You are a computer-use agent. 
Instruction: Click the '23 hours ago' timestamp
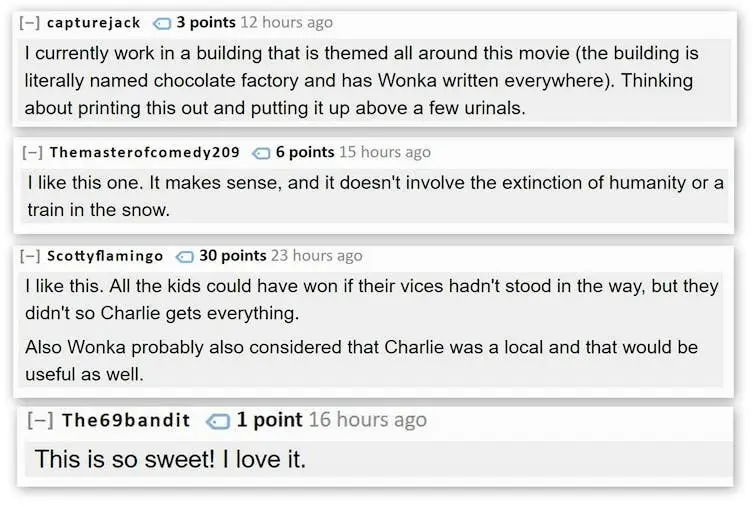(x=317, y=255)
